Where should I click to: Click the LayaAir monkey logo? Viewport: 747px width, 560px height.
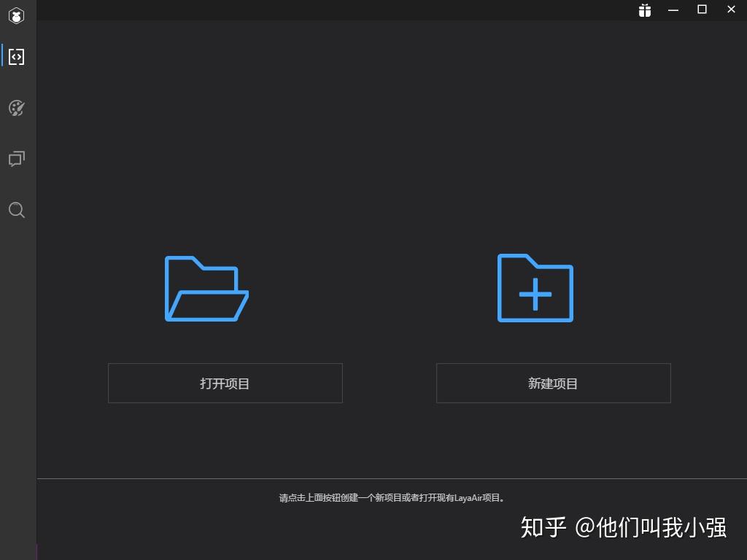click(16, 15)
